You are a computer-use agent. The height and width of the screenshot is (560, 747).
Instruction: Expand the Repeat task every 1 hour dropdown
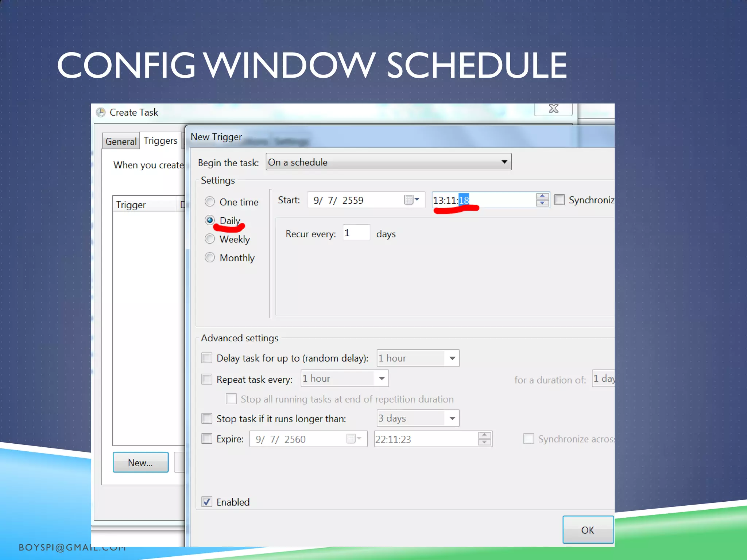[x=345, y=378]
